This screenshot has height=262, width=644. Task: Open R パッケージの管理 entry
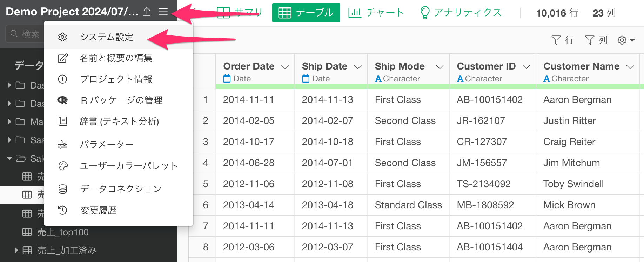[119, 100]
